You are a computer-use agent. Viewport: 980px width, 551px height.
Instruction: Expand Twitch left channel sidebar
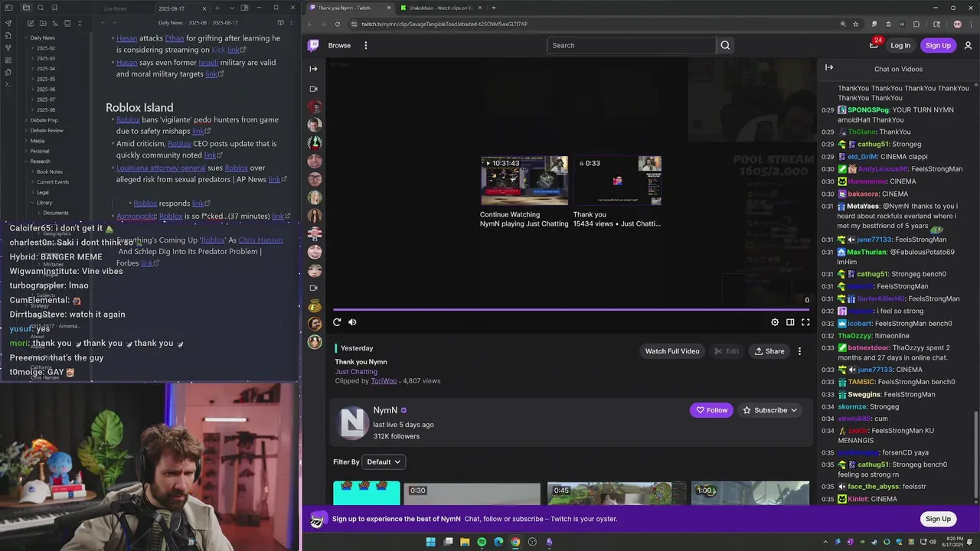coord(313,69)
